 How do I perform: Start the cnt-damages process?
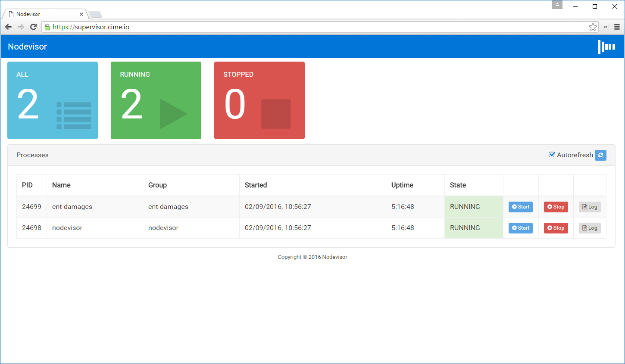pyautogui.click(x=520, y=207)
